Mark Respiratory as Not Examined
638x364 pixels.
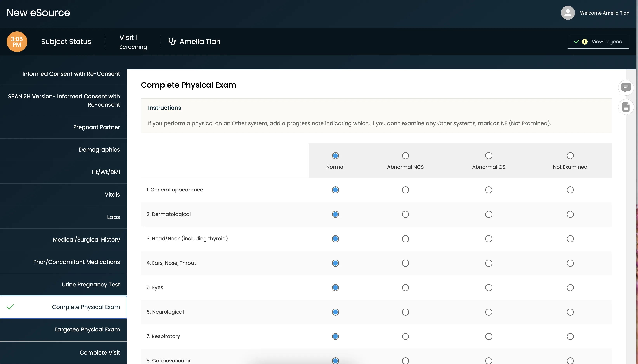point(570,336)
